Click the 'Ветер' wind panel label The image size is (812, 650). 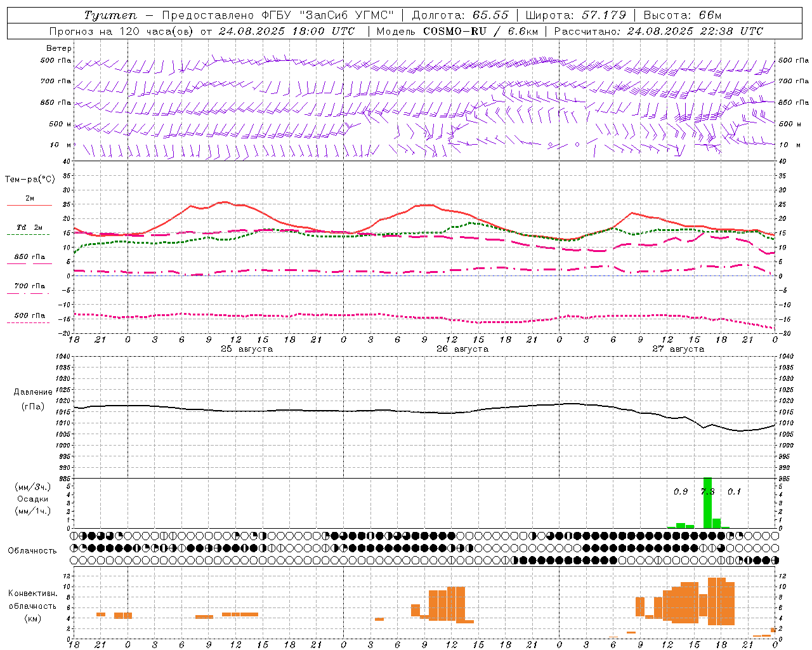click(x=59, y=48)
